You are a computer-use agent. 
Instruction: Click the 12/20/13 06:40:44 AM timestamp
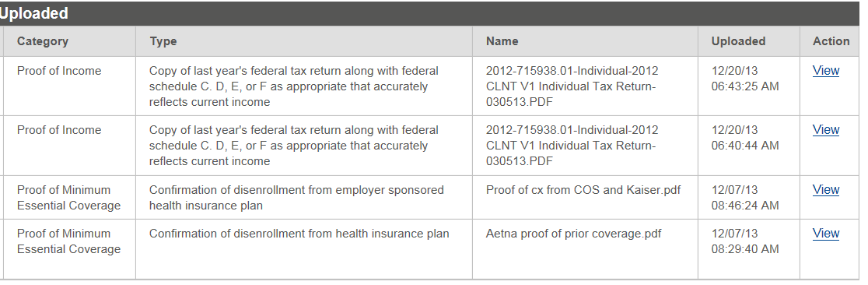pyautogui.click(x=745, y=138)
